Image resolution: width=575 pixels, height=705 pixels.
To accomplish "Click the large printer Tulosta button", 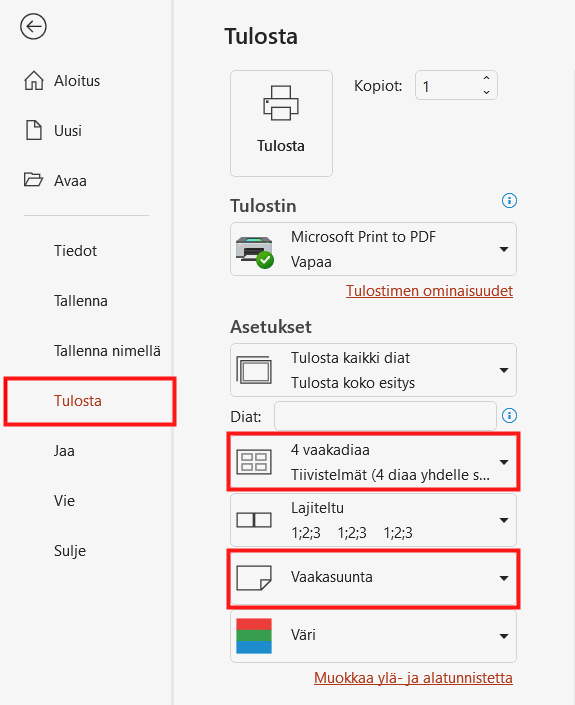I will click(x=281, y=123).
